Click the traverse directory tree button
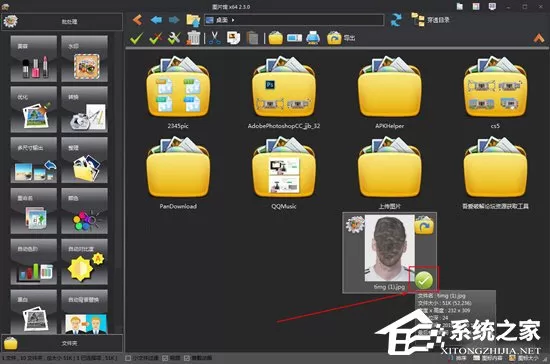The height and width of the screenshot is (364, 550). coord(430,20)
